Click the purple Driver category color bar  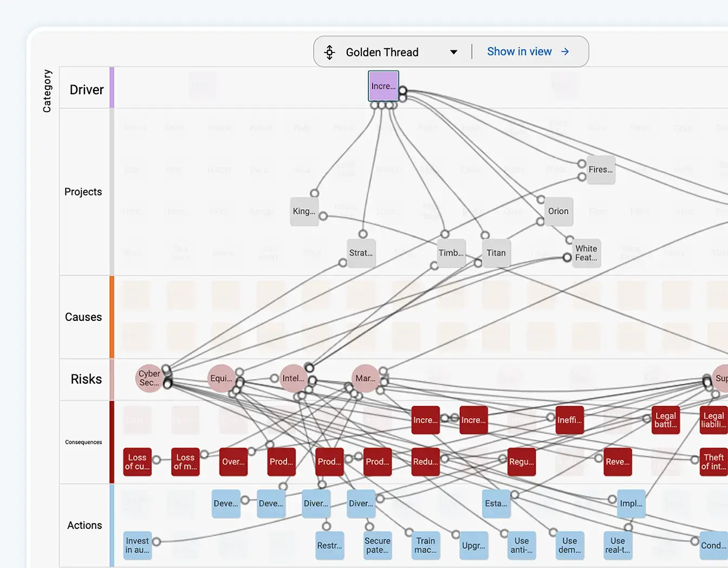(x=112, y=87)
